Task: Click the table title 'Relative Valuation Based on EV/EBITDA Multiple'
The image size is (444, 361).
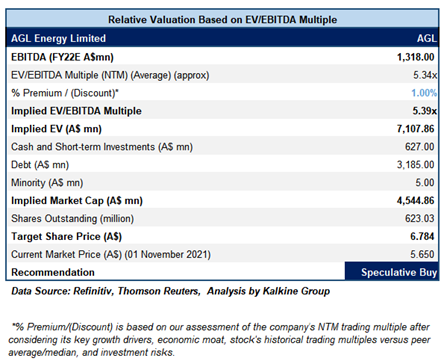Action: (x=222, y=20)
